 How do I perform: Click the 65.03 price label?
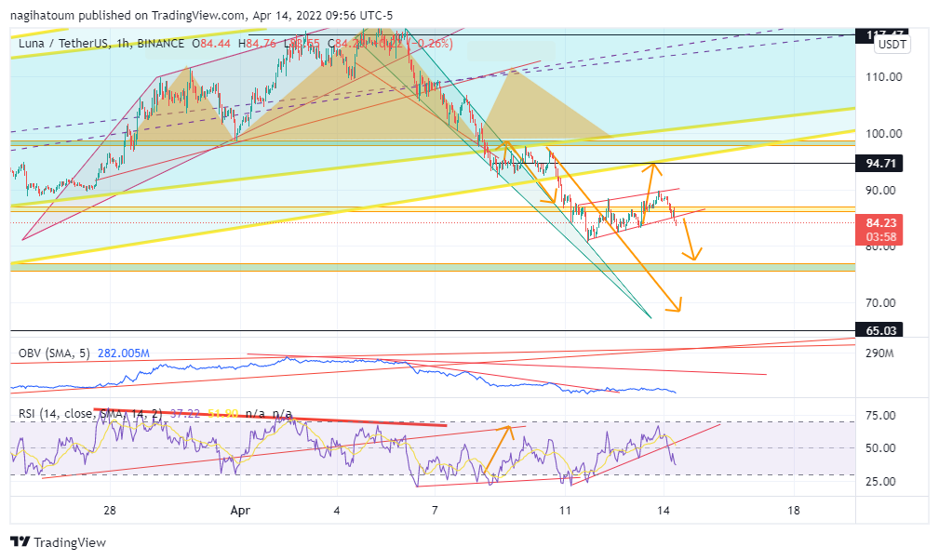click(x=879, y=330)
